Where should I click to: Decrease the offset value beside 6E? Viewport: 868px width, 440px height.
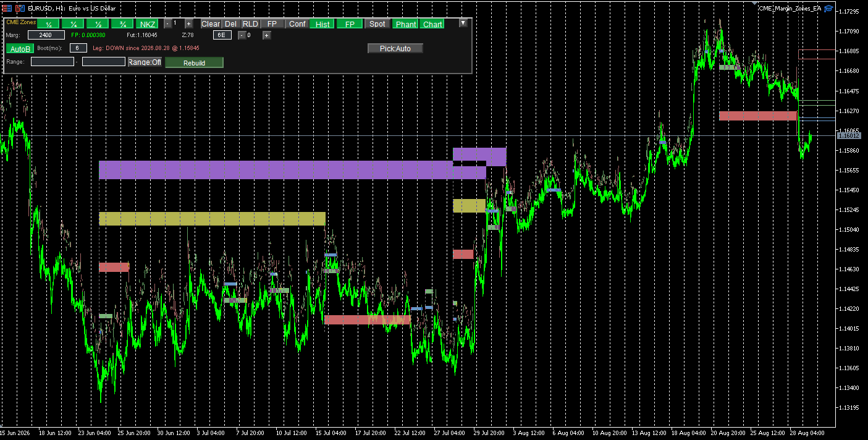[242, 35]
